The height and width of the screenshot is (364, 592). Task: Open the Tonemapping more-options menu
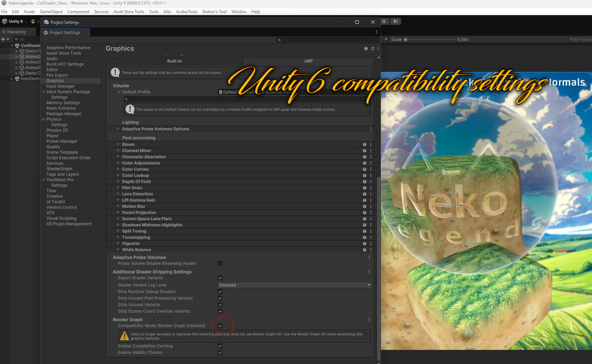tap(370, 237)
